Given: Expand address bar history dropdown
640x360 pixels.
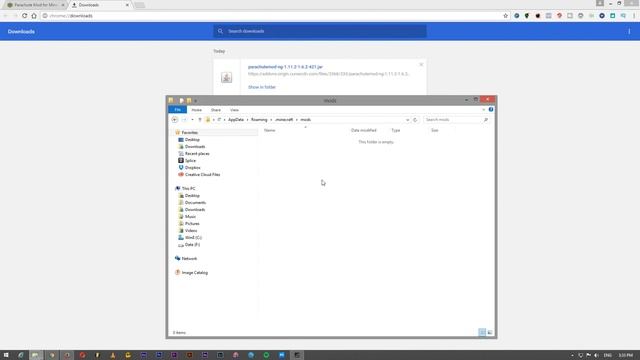Looking at the screenshot, I should coord(407,120).
